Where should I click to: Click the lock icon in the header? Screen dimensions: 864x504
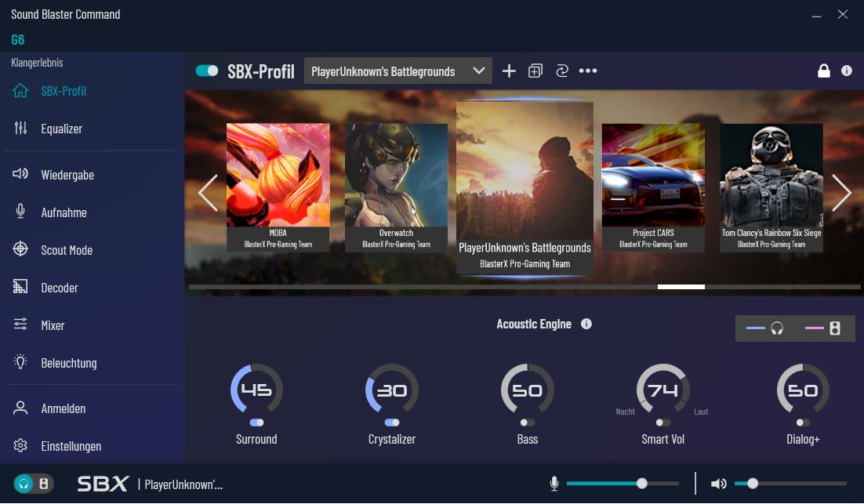[824, 71]
